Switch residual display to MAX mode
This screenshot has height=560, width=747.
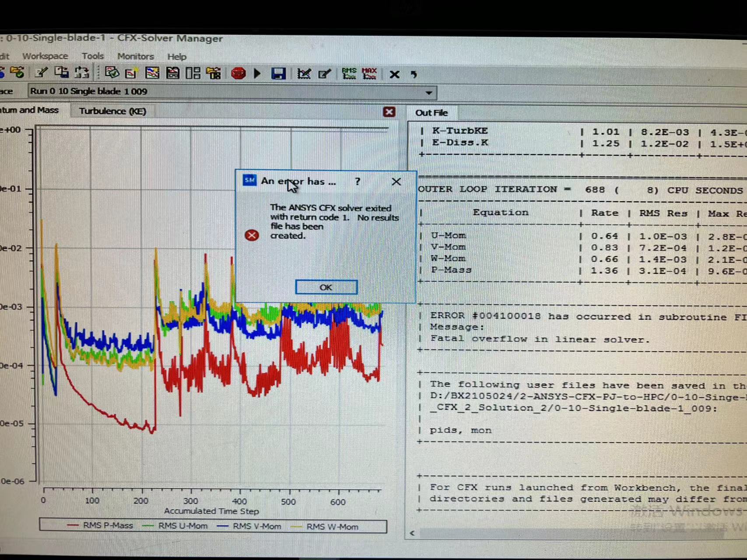tap(369, 73)
